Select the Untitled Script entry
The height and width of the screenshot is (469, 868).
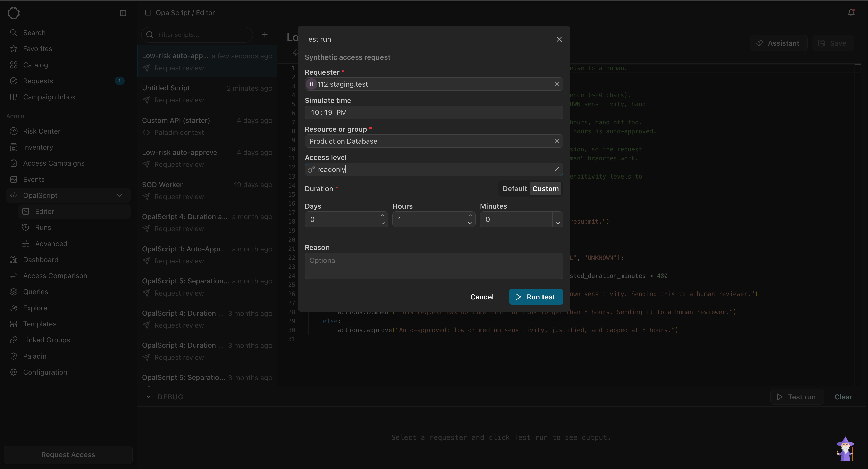207,94
